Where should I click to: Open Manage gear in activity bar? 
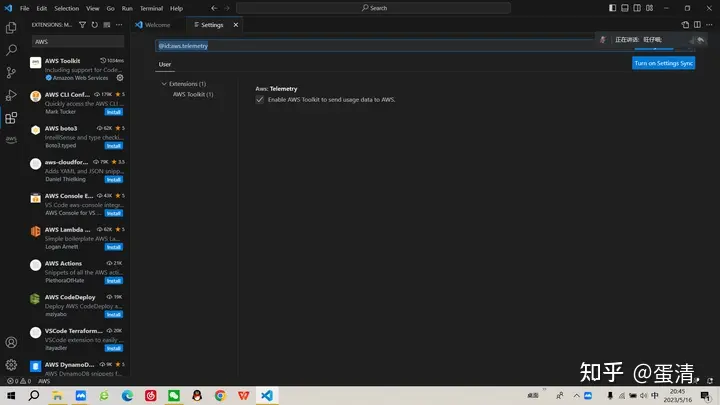(11, 365)
